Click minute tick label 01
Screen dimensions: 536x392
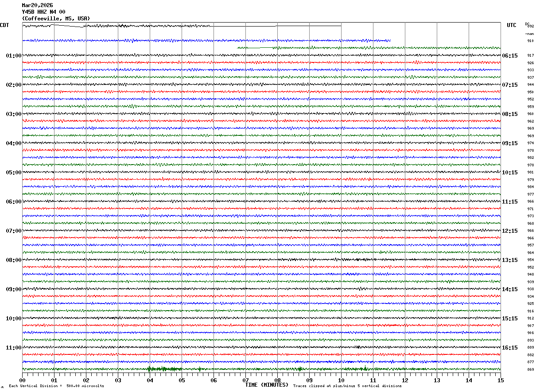(x=54, y=380)
